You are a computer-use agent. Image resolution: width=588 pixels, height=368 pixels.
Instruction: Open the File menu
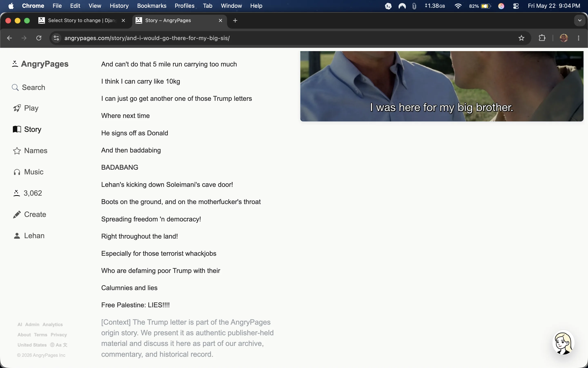(57, 6)
